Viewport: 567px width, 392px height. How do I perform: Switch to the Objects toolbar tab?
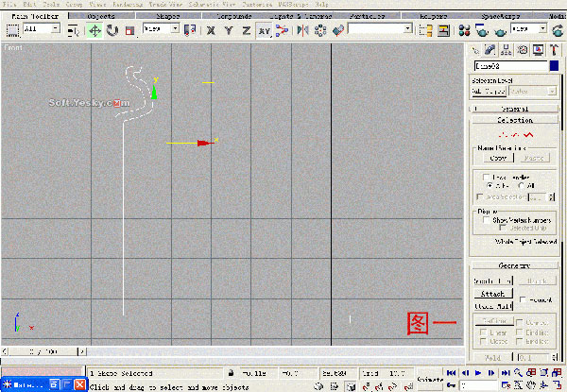point(101,16)
